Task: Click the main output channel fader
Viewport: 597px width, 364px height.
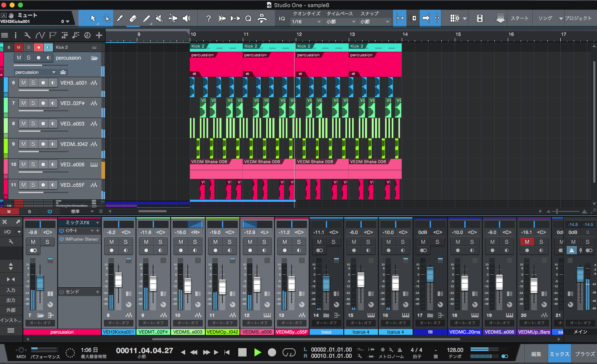Action: [x=580, y=275]
